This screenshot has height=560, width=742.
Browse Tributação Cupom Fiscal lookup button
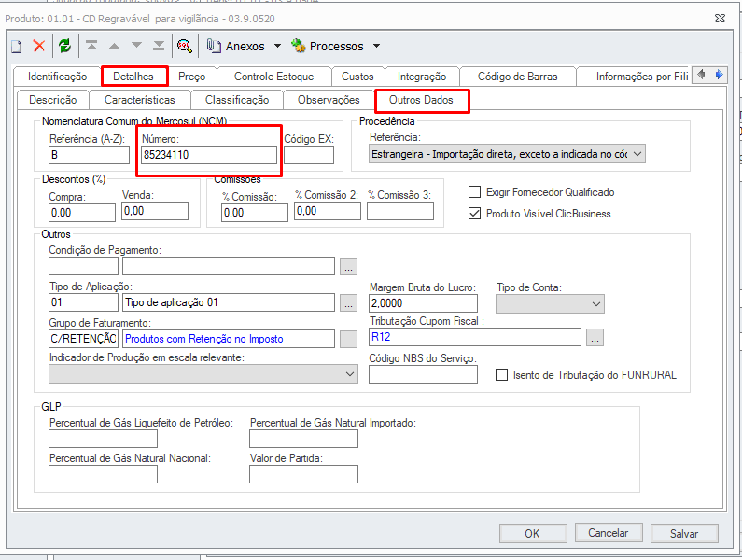[595, 338]
